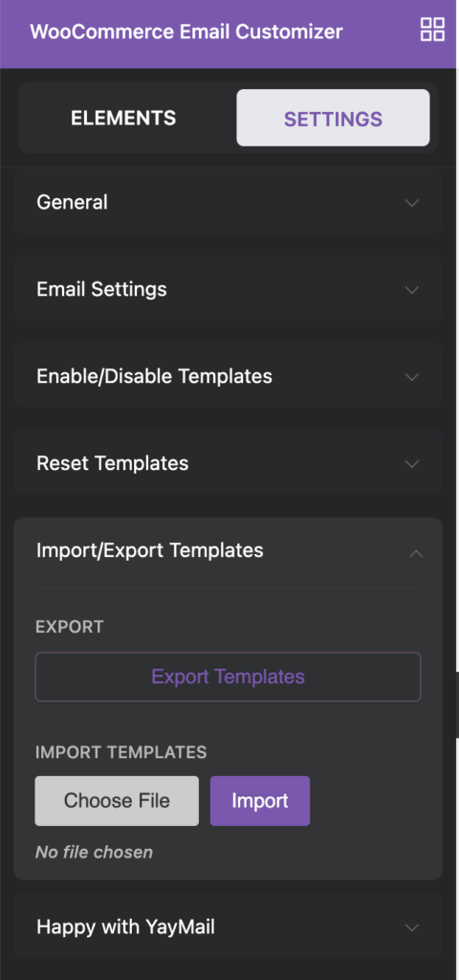Expand Reset Templates with its chevron
The height and width of the screenshot is (980, 459).
point(411,463)
